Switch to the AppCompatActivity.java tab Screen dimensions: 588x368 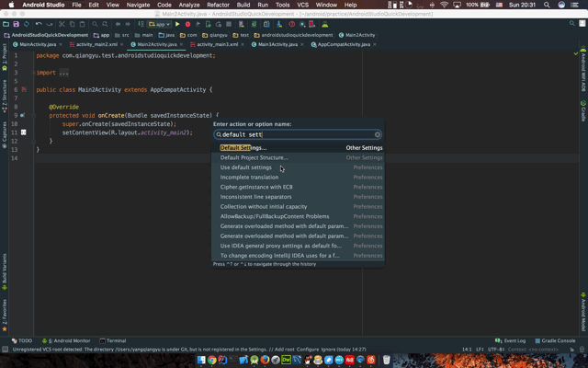(x=341, y=44)
